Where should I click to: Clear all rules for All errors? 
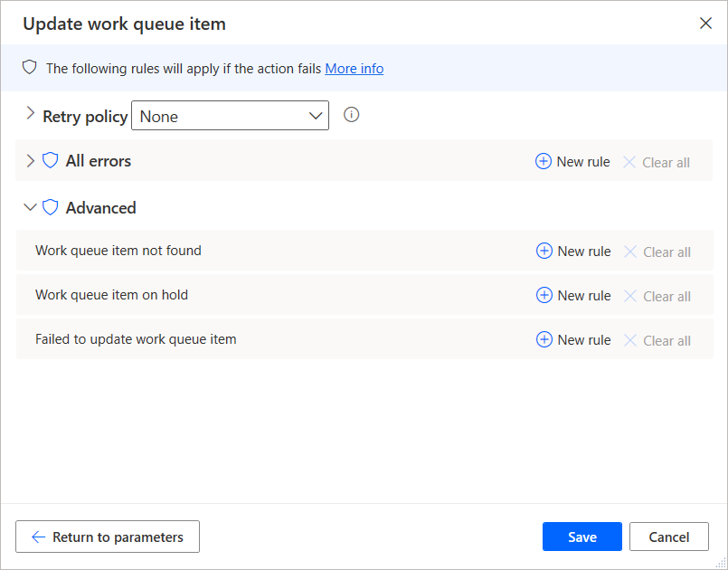[x=657, y=163]
